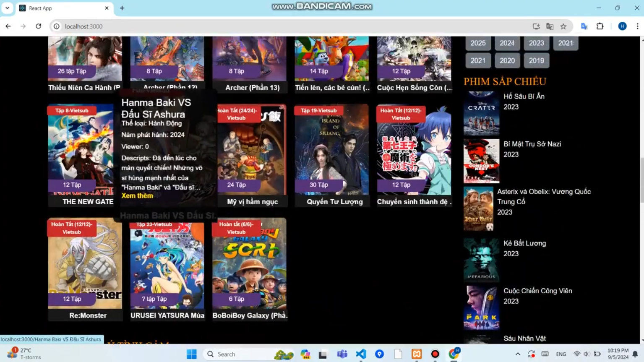The height and width of the screenshot is (362, 644).
Task: Open the Chuyển sinh thành đệ poster
Action: click(x=414, y=150)
